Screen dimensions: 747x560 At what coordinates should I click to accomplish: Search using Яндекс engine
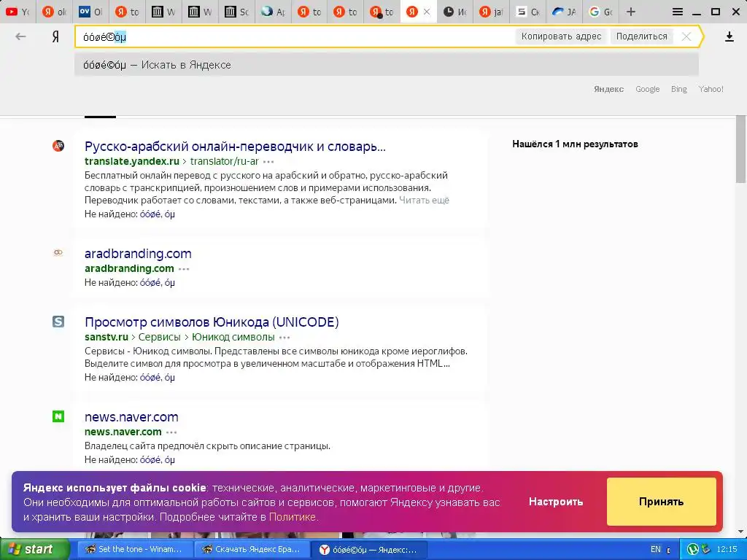[608, 89]
